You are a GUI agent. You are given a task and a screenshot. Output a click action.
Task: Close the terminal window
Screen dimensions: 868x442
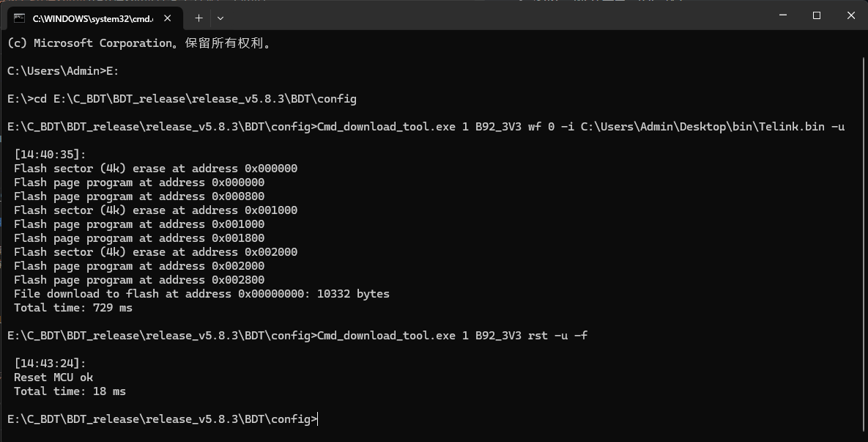pyautogui.click(x=851, y=15)
